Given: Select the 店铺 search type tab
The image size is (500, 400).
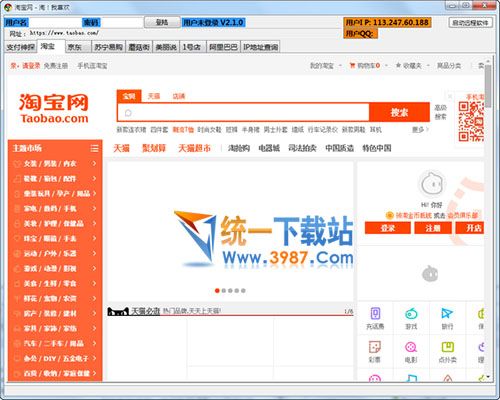Looking at the screenshot, I should pos(179,96).
